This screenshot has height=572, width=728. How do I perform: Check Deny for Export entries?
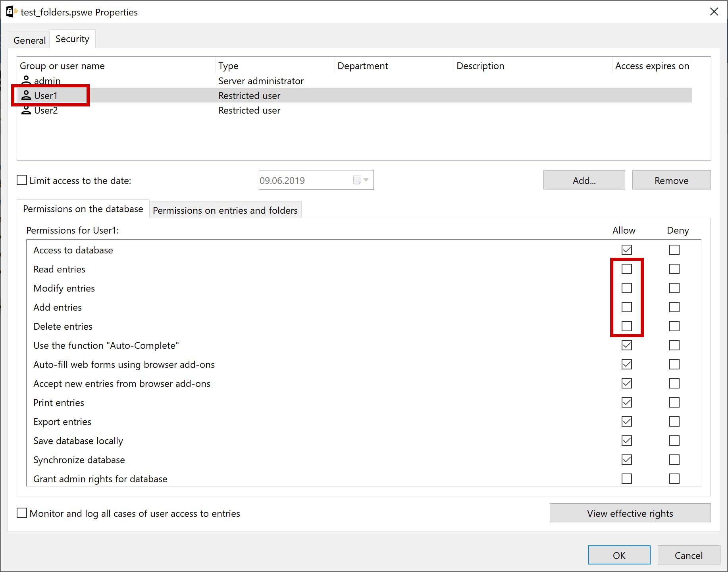point(674,421)
